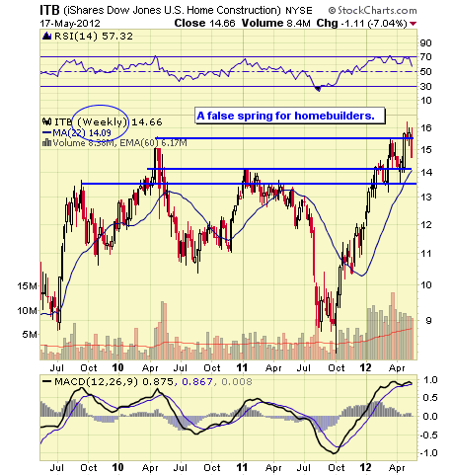Image resolution: width=454 pixels, height=476 pixels.
Task: Click the NYSE exchange label
Action: click(299, 11)
